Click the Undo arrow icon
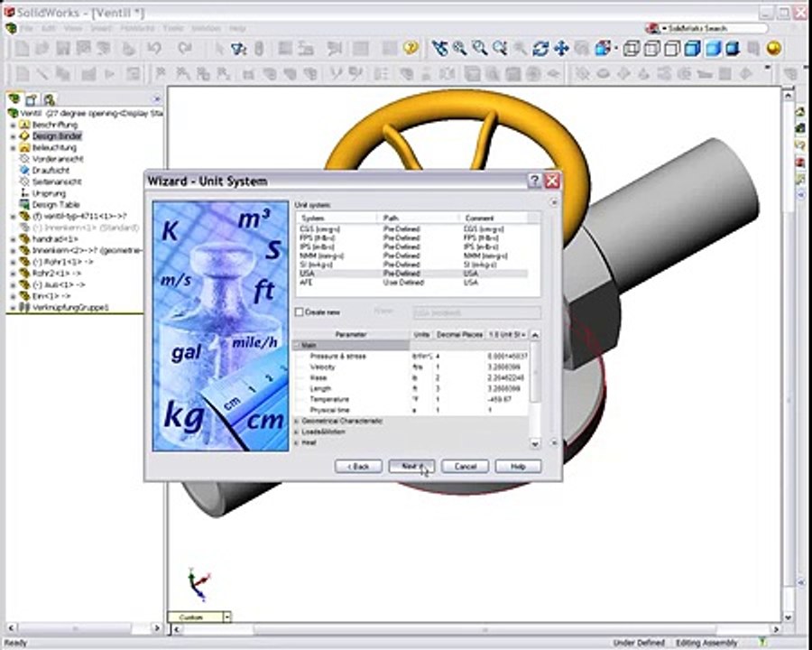 click(x=154, y=49)
